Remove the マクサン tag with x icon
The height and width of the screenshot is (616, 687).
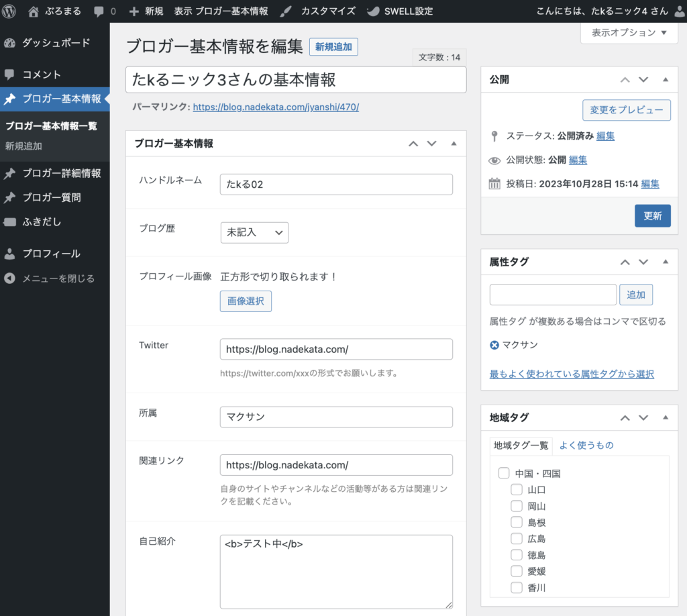pyautogui.click(x=494, y=345)
